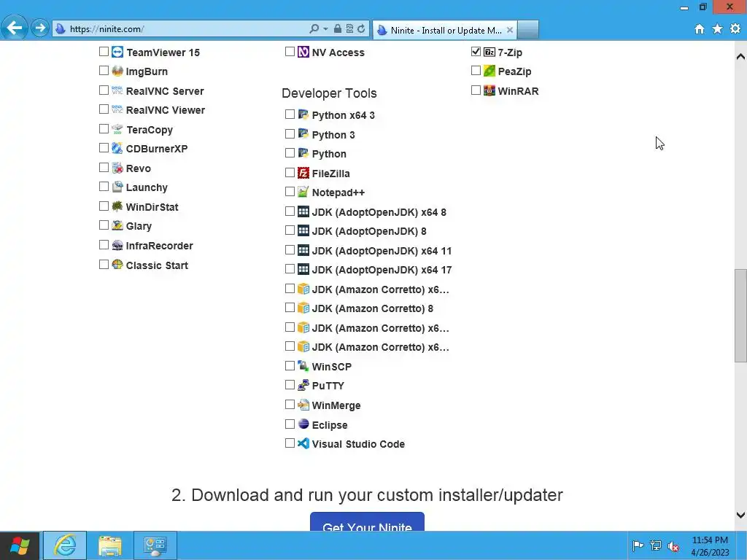Check the WinRAR checkbox
This screenshot has height=560, width=747.
point(476,90)
